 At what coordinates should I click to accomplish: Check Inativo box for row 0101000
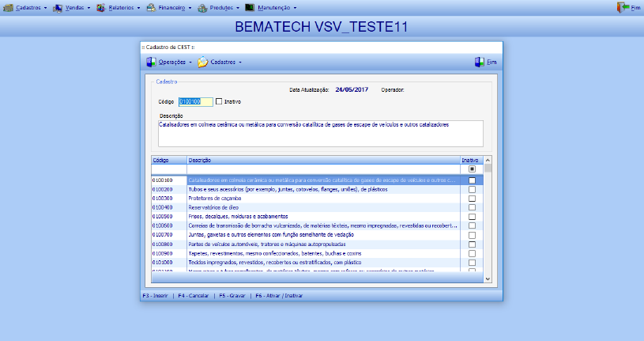pyautogui.click(x=472, y=263)
